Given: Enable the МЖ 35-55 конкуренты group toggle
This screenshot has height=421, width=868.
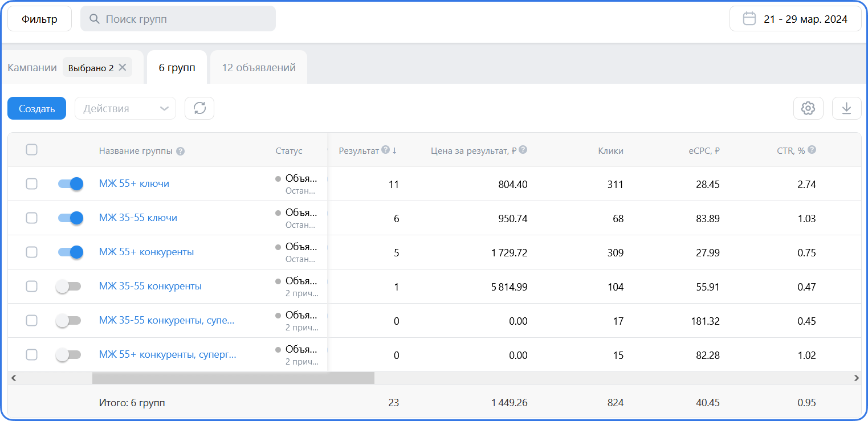Looking at the screenshot, I should tap(69, 287).
